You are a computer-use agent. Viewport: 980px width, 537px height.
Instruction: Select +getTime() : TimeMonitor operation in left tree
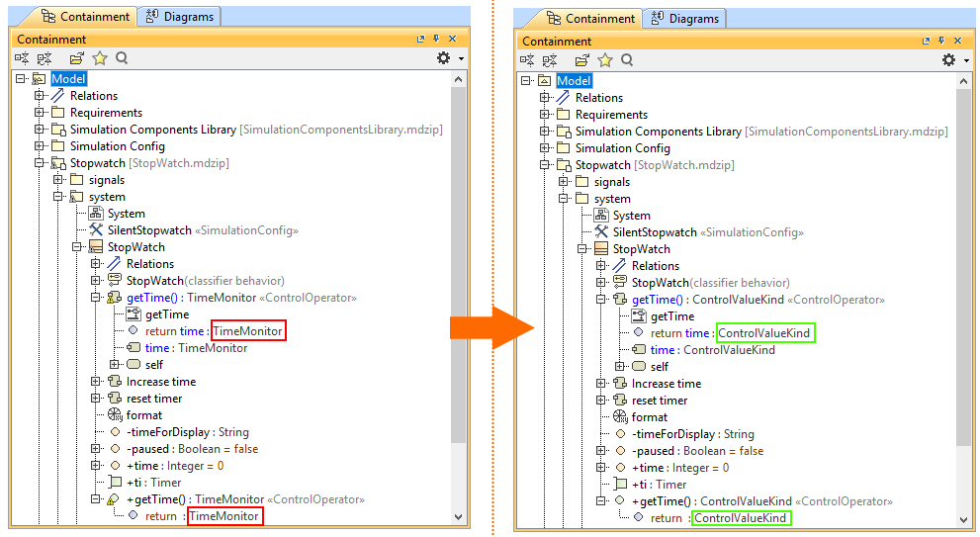pos(245,499)
